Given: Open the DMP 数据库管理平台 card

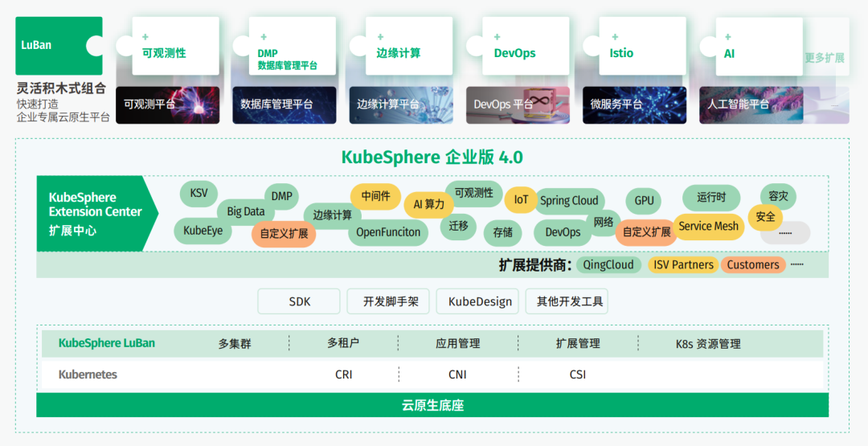Looking at the screenshot, I should click(293, 46).
